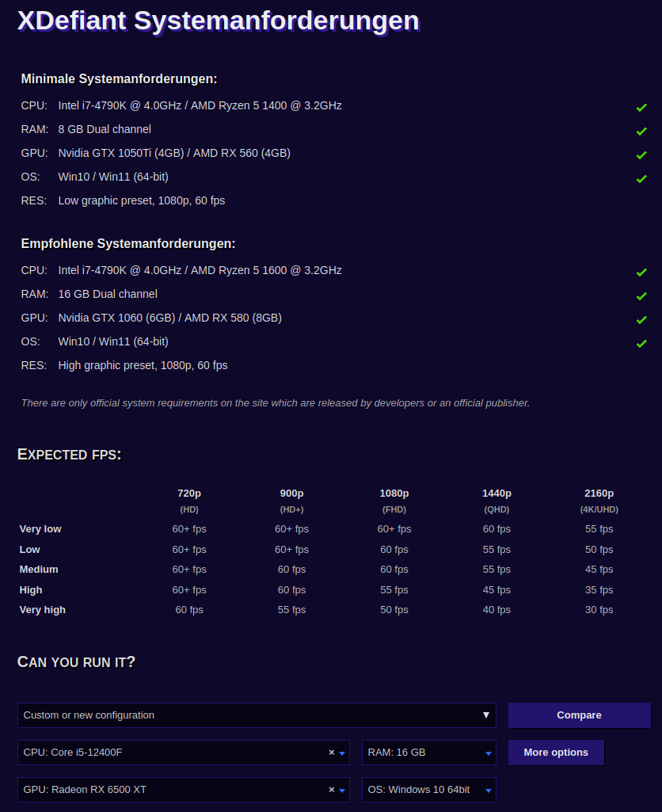Click the green checkmark beside the minimum CPU row

[x=641, y=107]
